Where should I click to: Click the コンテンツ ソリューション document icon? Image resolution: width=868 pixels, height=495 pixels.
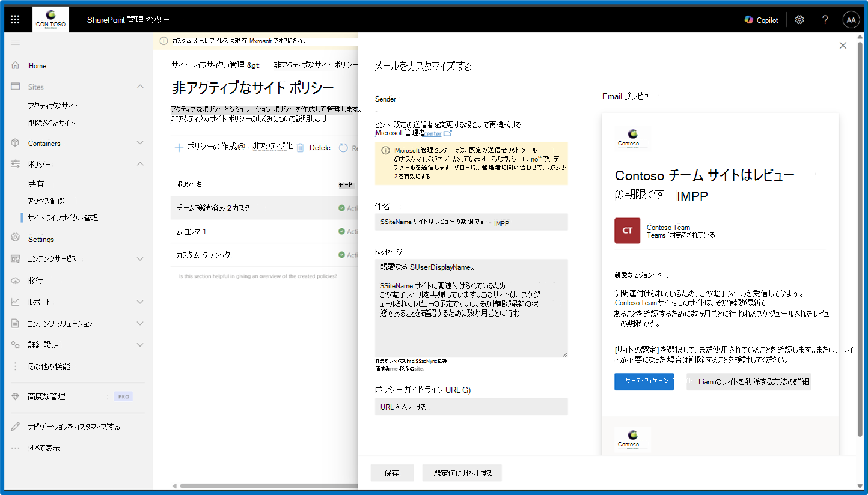(16, 323)
